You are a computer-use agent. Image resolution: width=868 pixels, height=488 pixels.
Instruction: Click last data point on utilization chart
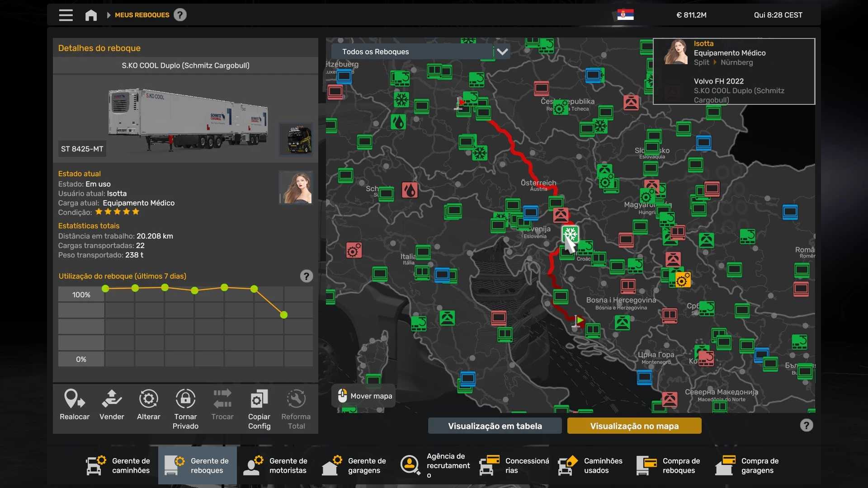click(284, 315)
